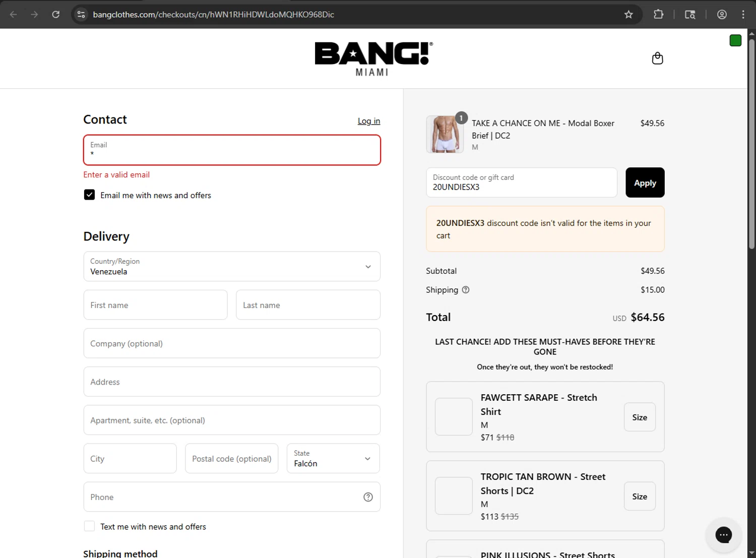The image size is (756, 558).
Task: Open the shopping bag cart icon
Action: point(657,58)
